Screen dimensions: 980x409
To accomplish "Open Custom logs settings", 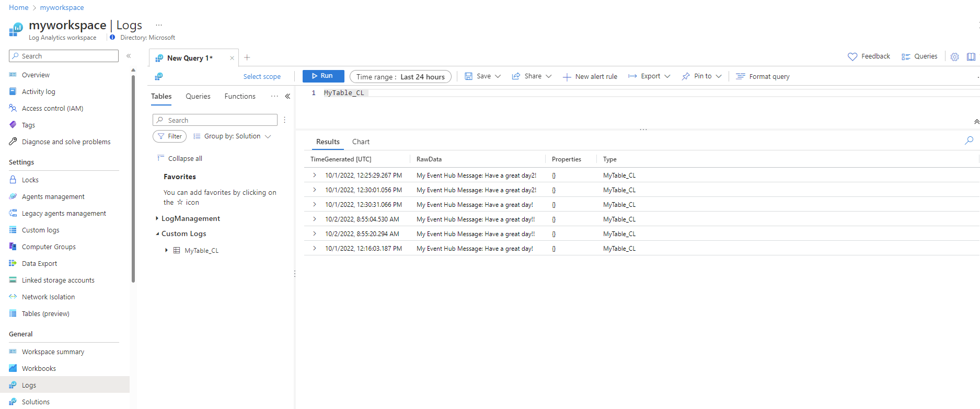I will click(x=40, y=230).
